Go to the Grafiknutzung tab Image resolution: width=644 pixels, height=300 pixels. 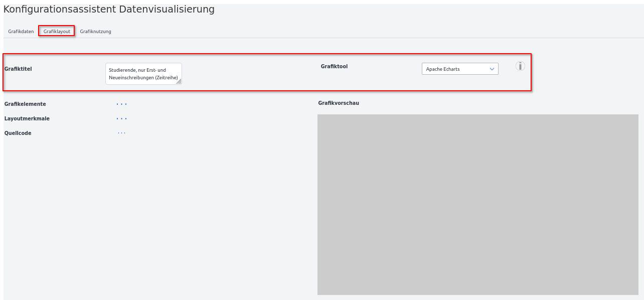click(x=95, y=32)
